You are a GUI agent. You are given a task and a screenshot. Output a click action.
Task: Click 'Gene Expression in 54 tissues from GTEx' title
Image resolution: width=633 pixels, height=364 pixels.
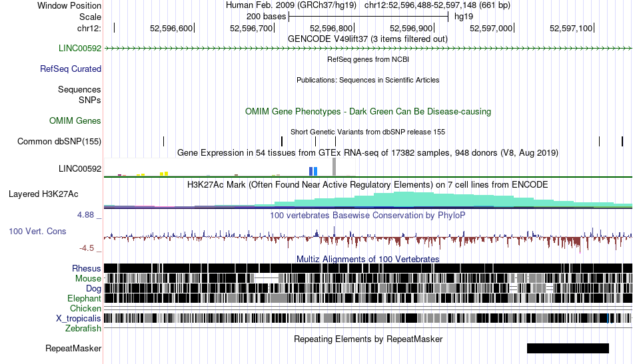[368, 153]
